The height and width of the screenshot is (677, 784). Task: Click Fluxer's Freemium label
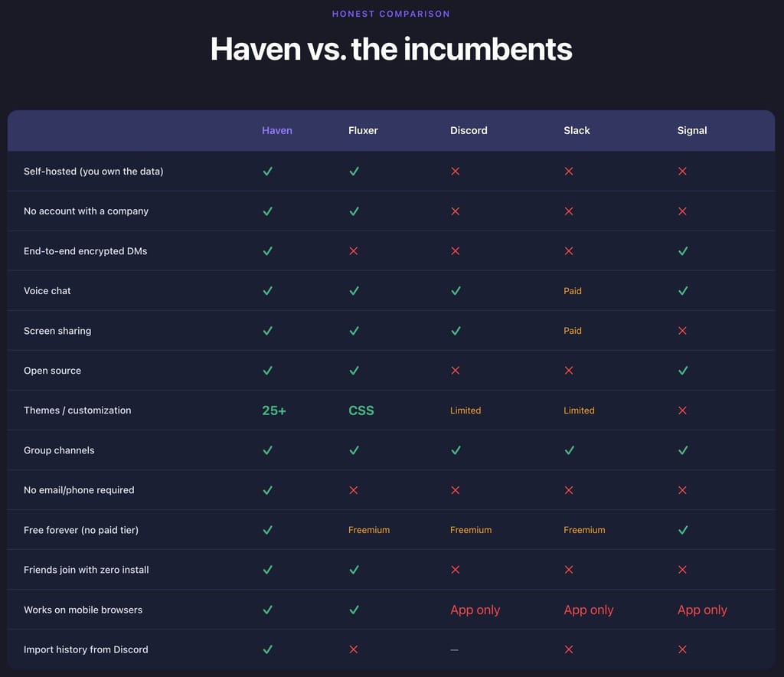tap(369, 529)
